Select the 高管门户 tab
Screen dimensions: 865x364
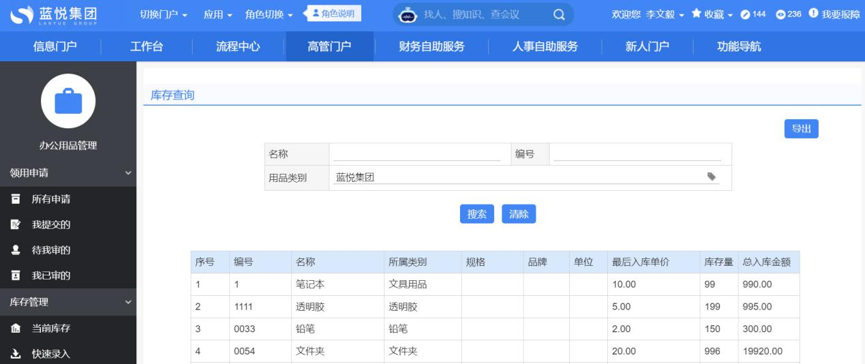(x=329, y=46)
